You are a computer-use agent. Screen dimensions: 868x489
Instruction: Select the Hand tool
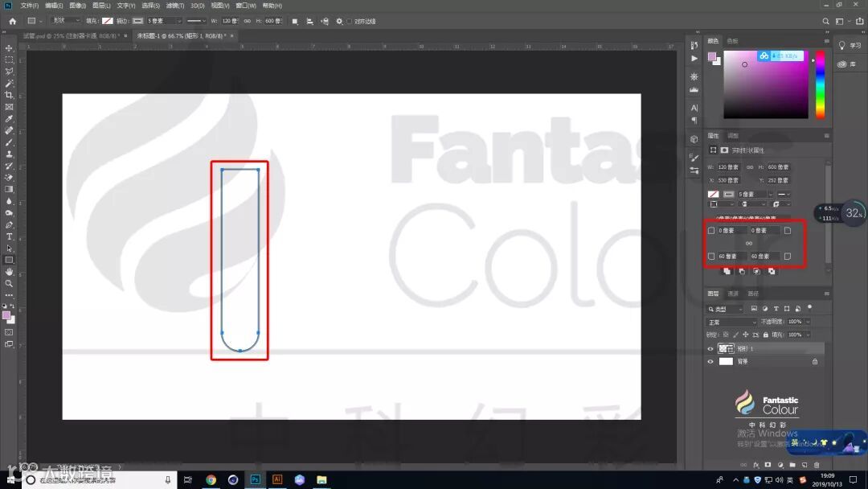coord(9,272)
